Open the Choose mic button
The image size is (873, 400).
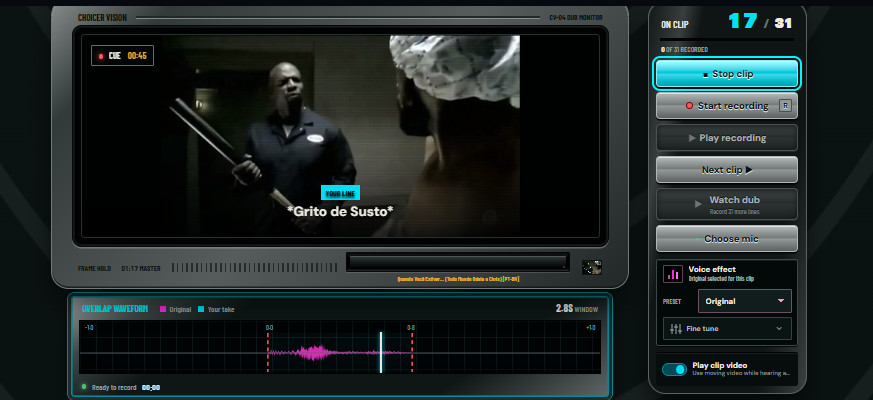pos(727,239)
